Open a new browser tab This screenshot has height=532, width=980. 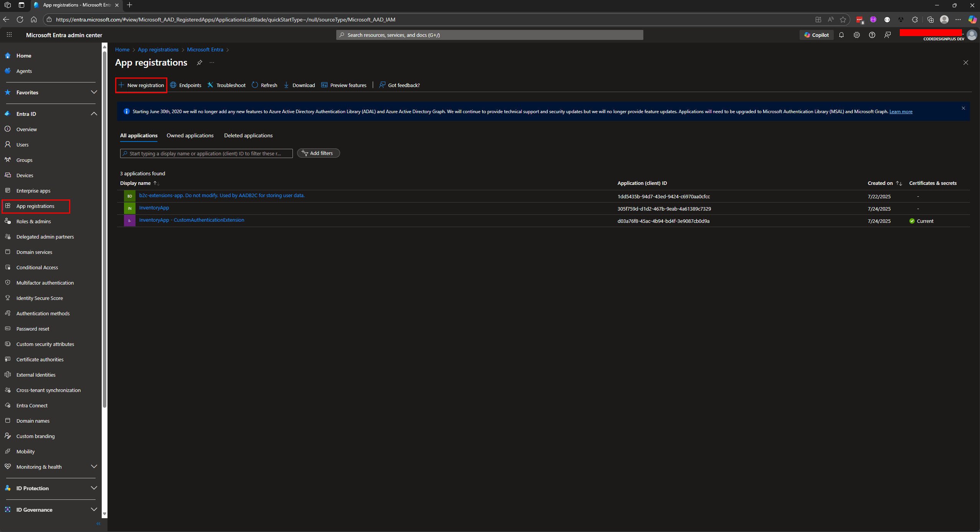point(129,5)
